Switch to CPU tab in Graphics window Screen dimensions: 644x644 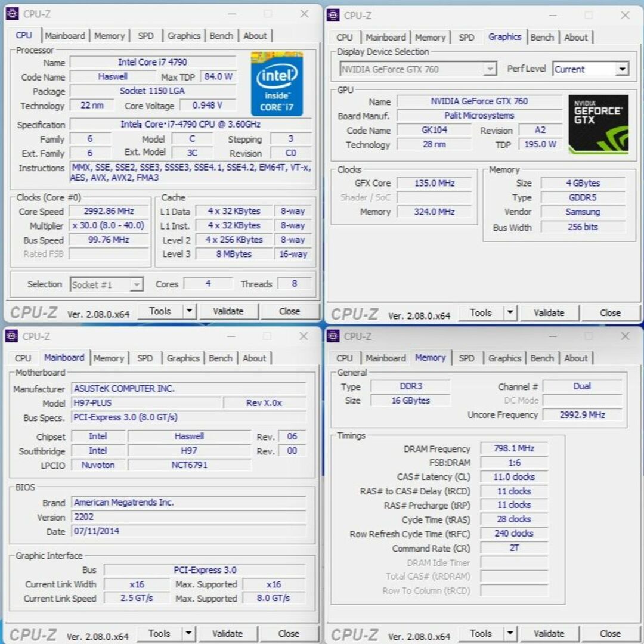345,38
